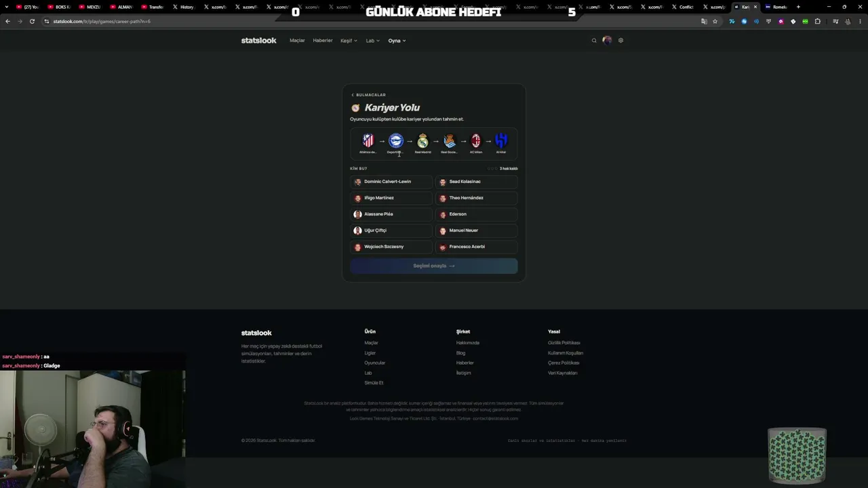Choose Iñigo Martínez as the answer
Viewport: 868px width, 488px height.
(x=391, y=198)
